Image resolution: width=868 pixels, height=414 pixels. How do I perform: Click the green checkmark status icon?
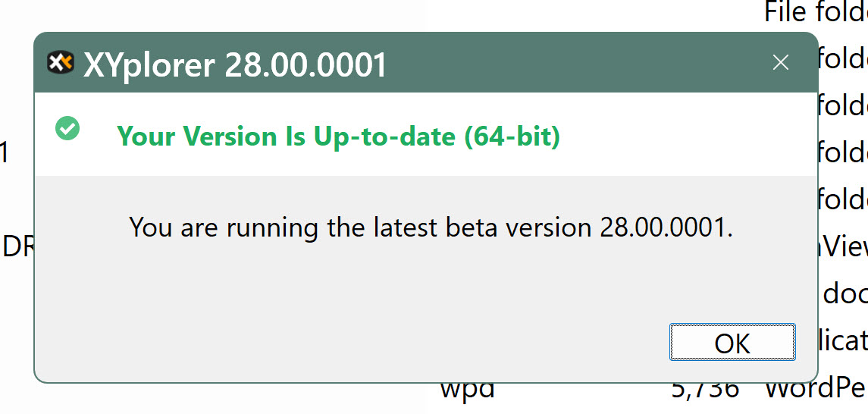67,129
